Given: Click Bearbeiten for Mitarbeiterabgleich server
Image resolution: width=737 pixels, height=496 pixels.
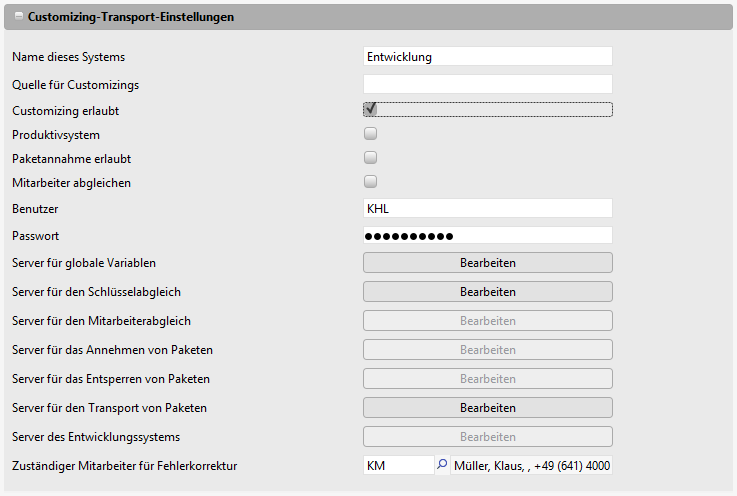Looking at the screenshot, I should coord(487,321).
